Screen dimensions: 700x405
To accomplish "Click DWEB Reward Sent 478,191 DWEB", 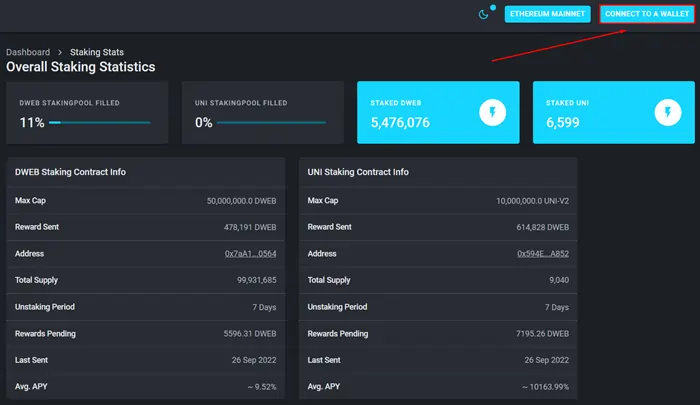I will coord(250,227).
